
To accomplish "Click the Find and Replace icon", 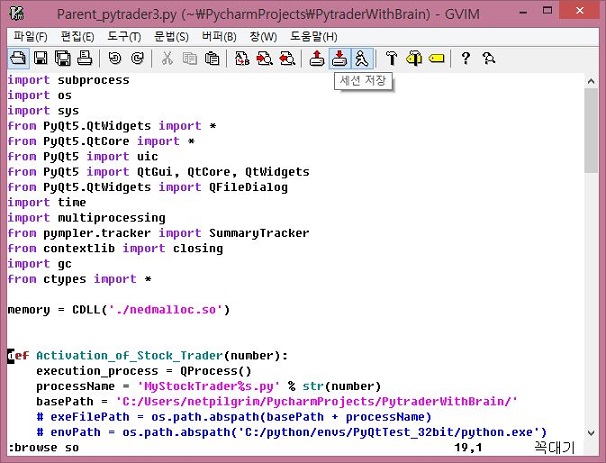I will (242, 58).
